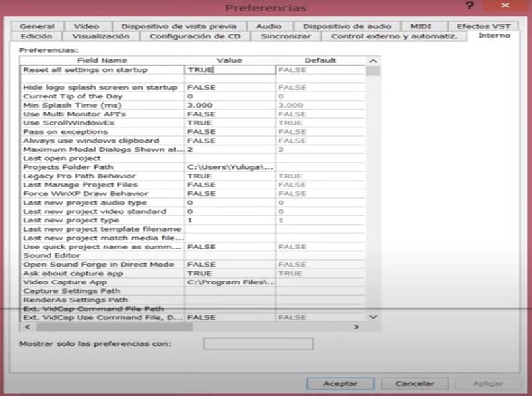The image size is (532, 396).
Task: Click the horizontal scroll left arrow
Action: pyautogui.click(x=28, y=327)
